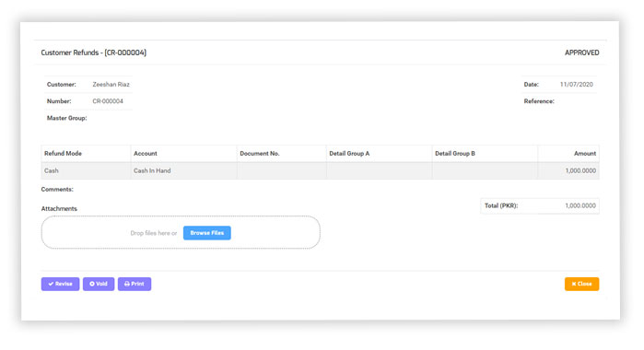This screenshot has height=350, width=644.
Task: Open Browse Files for attachments
Action: [207, 233]
